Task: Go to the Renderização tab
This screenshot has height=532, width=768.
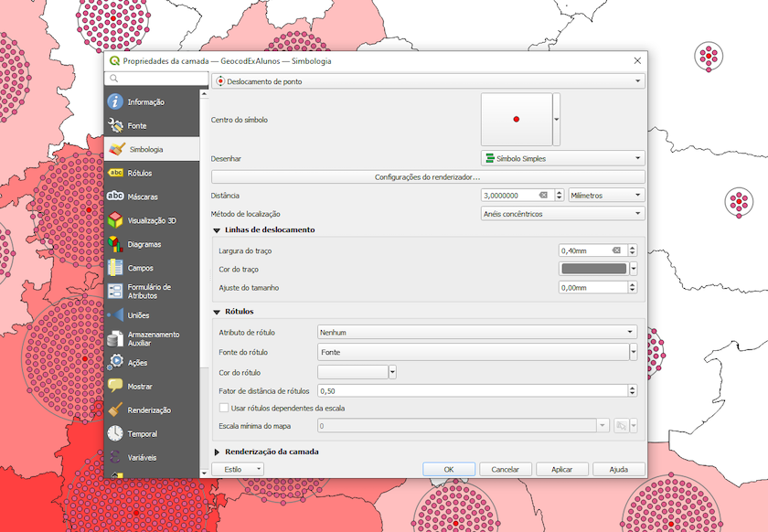Action: [x=149, y=410]
